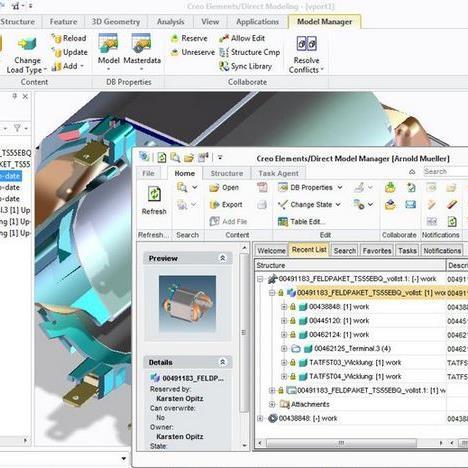This screenshot has height=468, width=468.
Task: Click motor preview thumbnail
Action: [187, 303]
